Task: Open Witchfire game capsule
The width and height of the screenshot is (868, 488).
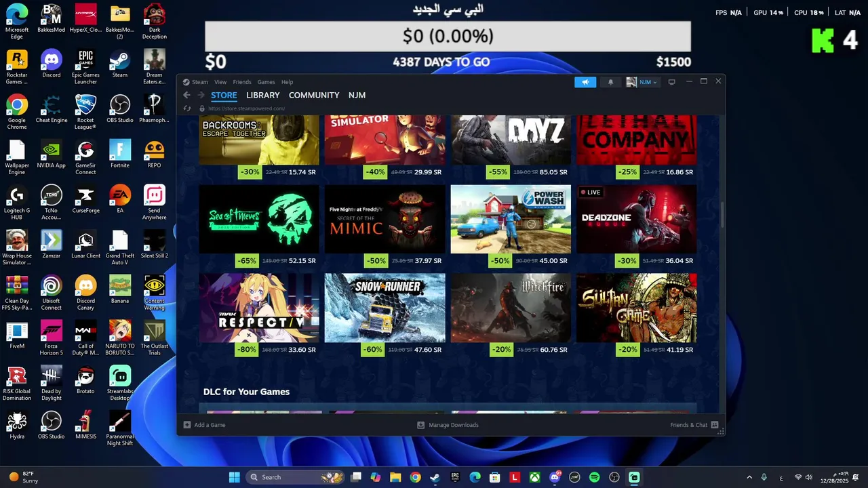Action: (x=511, y=308)
